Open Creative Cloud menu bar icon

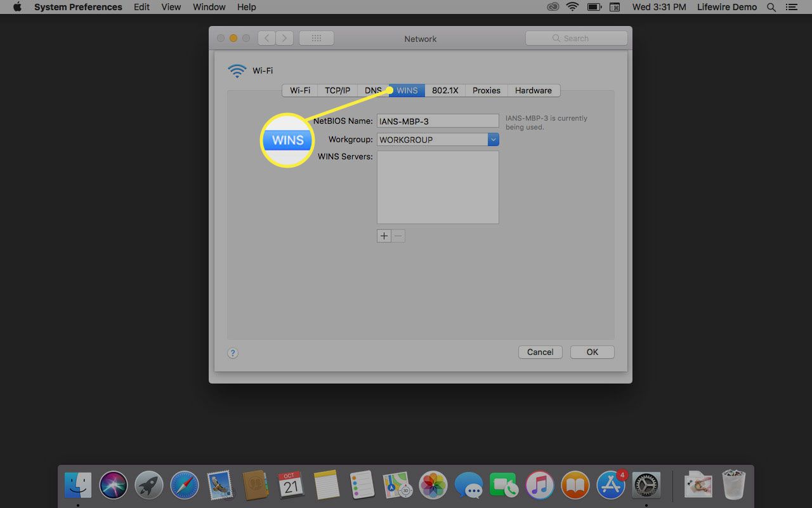tap(553, 7)
